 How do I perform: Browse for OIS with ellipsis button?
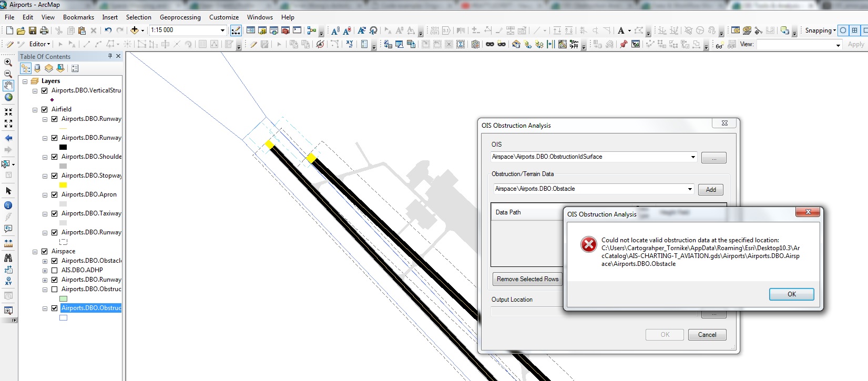click(714, 158)
